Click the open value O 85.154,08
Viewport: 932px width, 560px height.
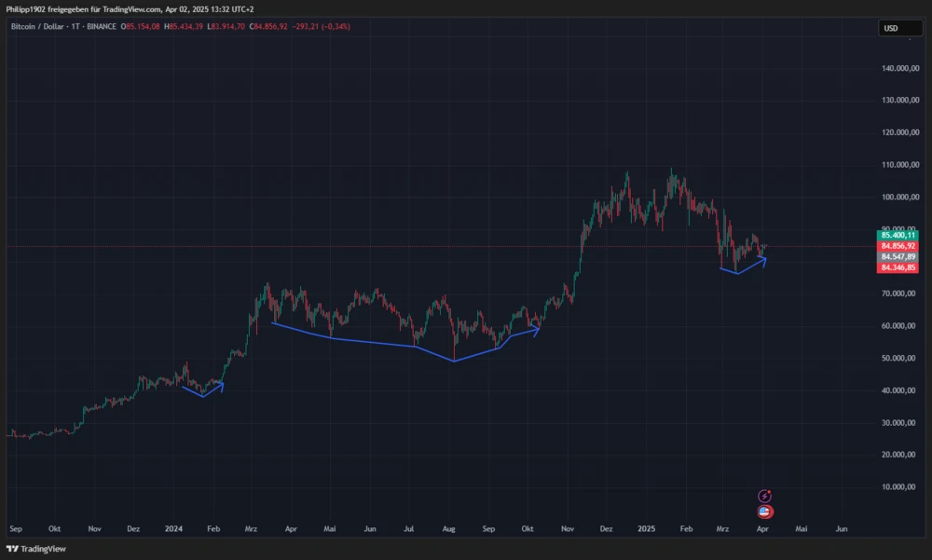click(140, 27)
